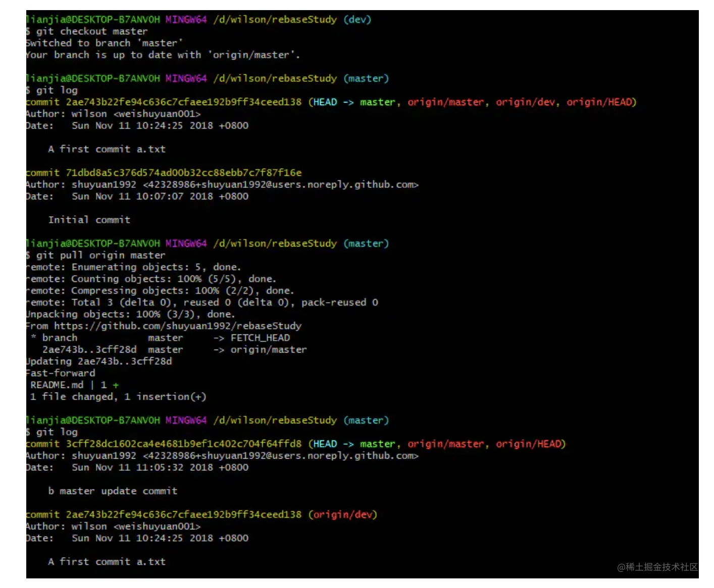This screenshot has width=714, height=588.
Task: Click the '$ git pull origin master' command
Action: [x=96, y=255]
